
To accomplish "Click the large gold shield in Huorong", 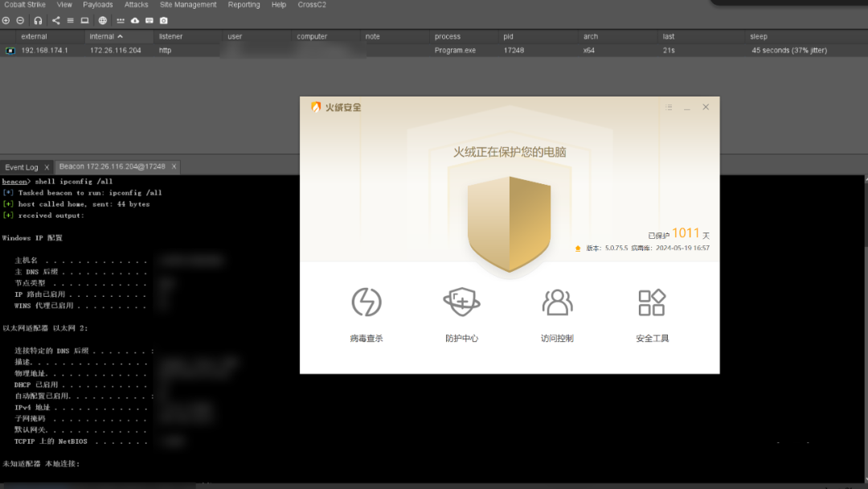I will (510, 224).
